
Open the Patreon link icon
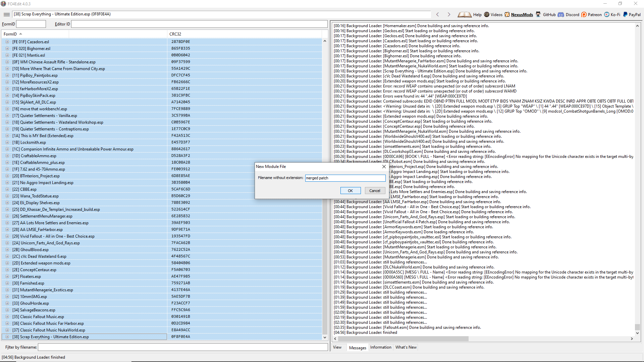point(584,14)
